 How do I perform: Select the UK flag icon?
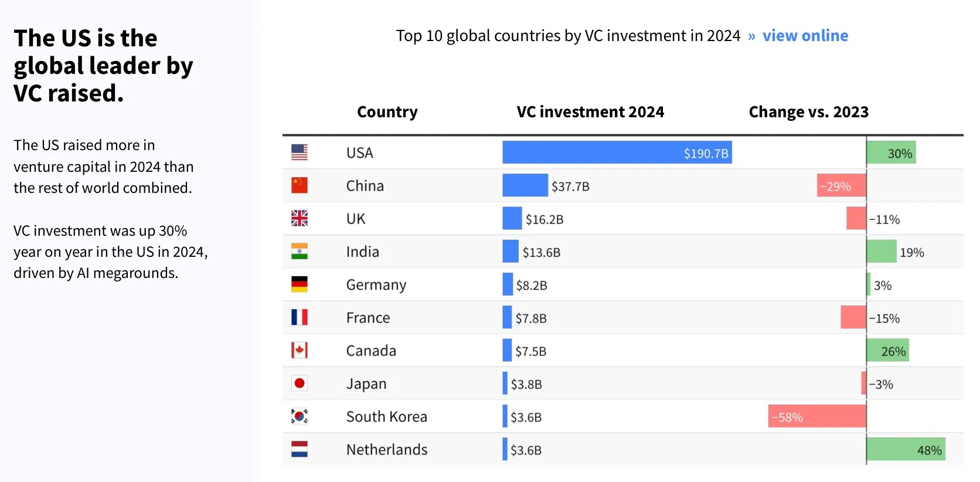click(300, 218)
